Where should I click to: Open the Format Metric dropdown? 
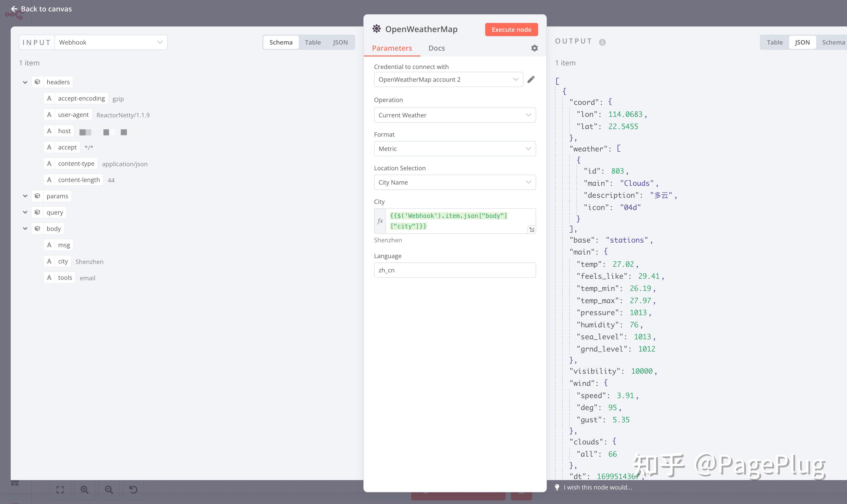tap(454, 149)
